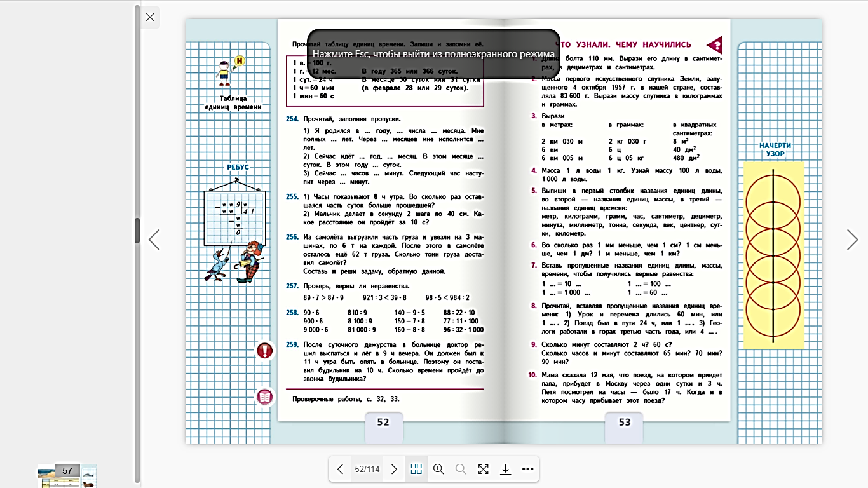Open the page 57 thumbnail
This screenshot has width=868, height=488.
(67, 475)
